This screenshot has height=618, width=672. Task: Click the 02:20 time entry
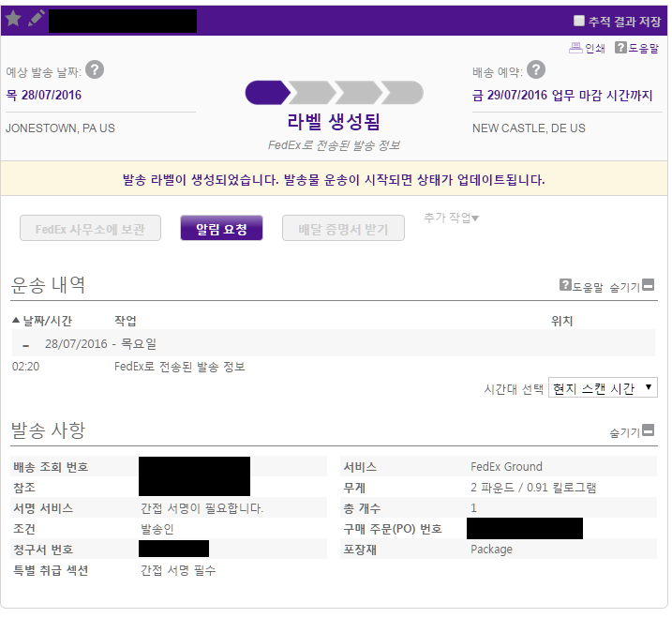25,367
